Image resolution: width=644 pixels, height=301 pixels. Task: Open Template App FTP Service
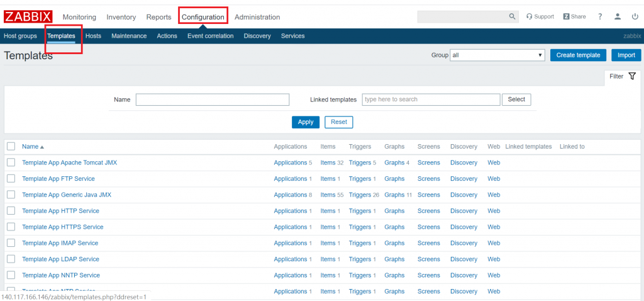pyautogui.click(x=58, y=178)
